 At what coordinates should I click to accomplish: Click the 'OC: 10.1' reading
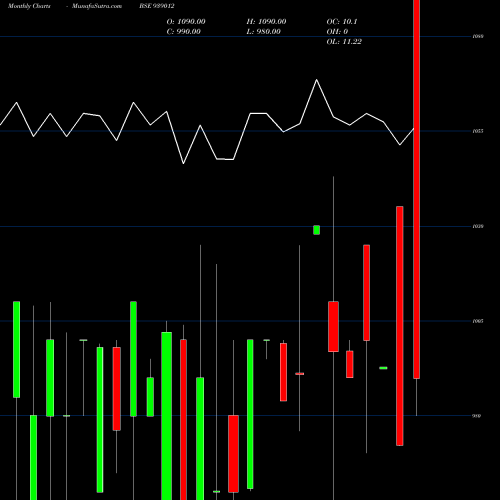342,22
